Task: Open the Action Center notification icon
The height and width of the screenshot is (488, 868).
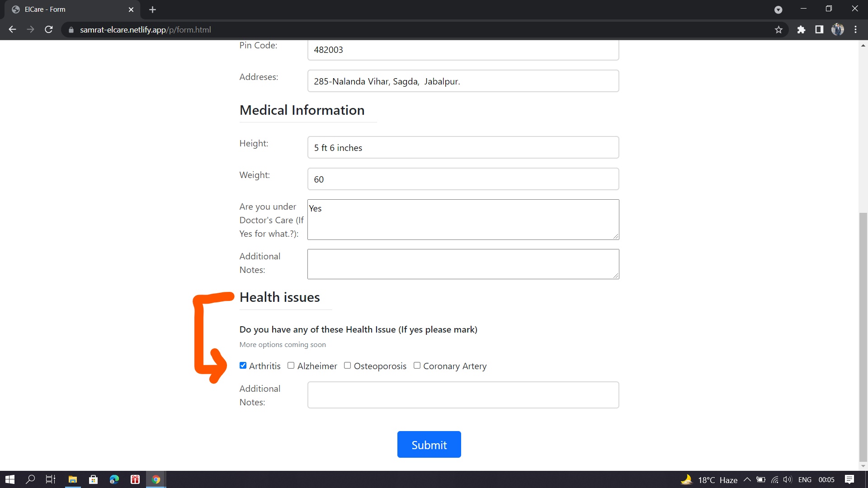Action: click(849, 479)
